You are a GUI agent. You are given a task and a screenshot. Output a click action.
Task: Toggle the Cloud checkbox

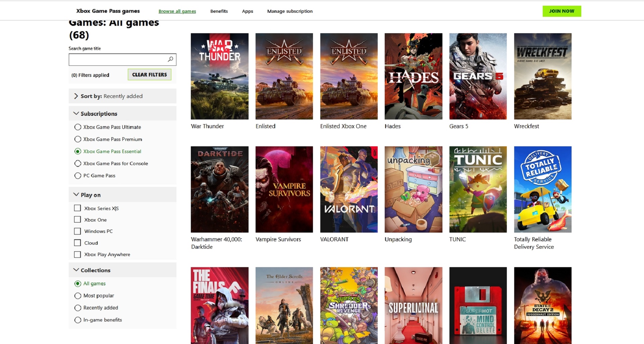pyautogui.click(x=77, y=243)
